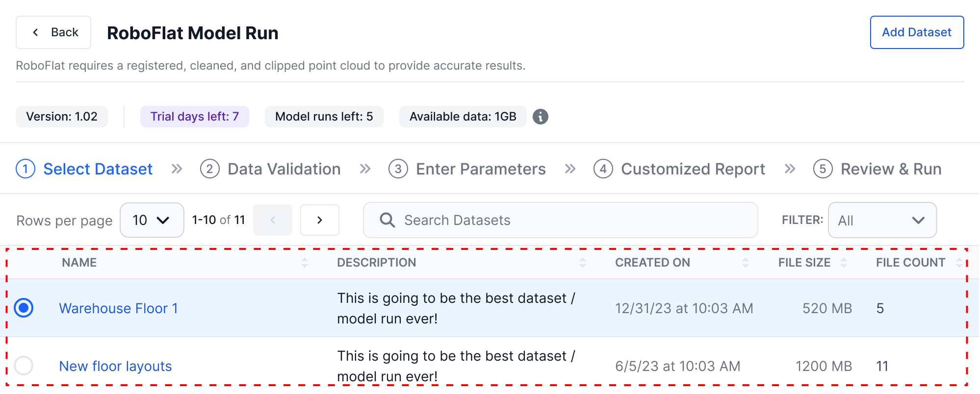Expand the FILTER All dropdown
The width and height of the screenshot is (980, 394).
[x=882, y=220]
